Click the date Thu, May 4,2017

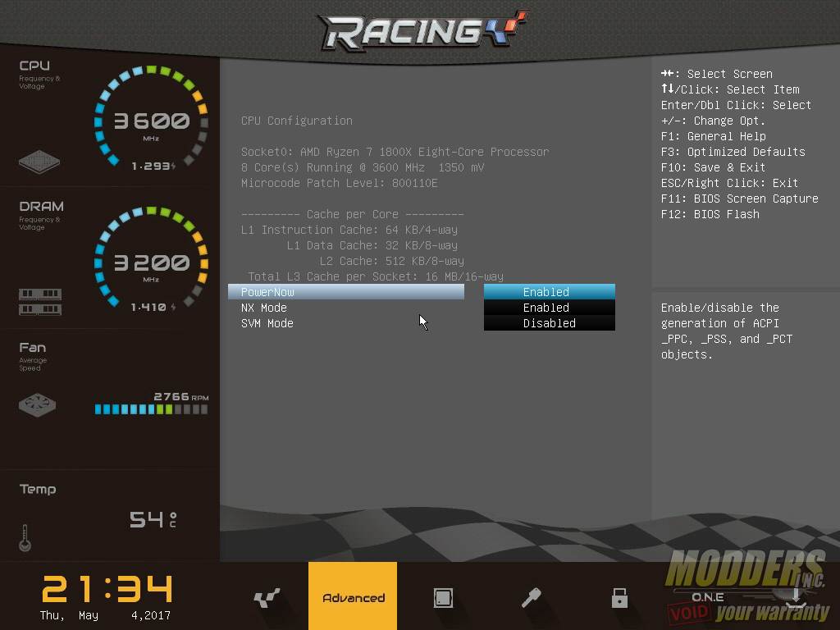[105, 615]
